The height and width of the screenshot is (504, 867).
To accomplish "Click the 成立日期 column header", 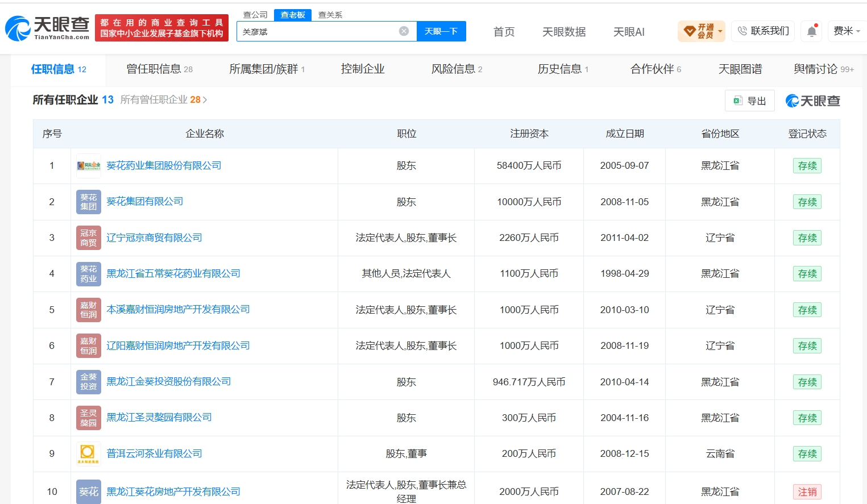I will click(x=625, y=134).
